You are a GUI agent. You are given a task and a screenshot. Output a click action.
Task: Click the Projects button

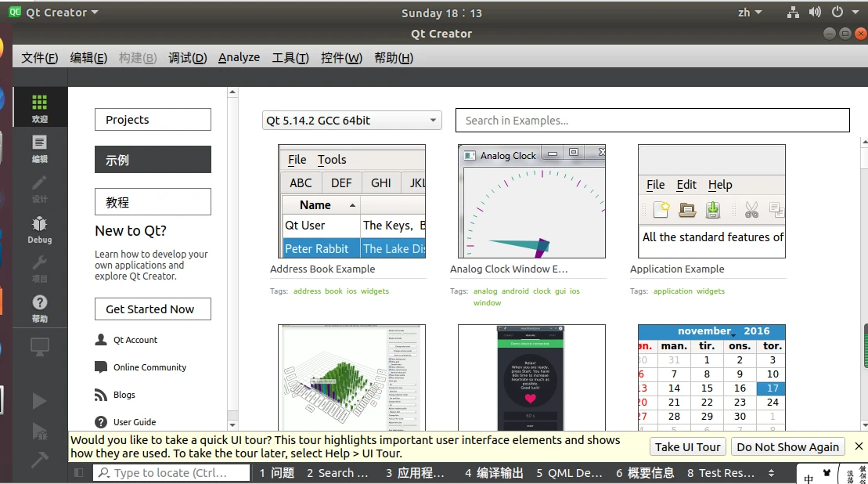click(x=153, y=120)
